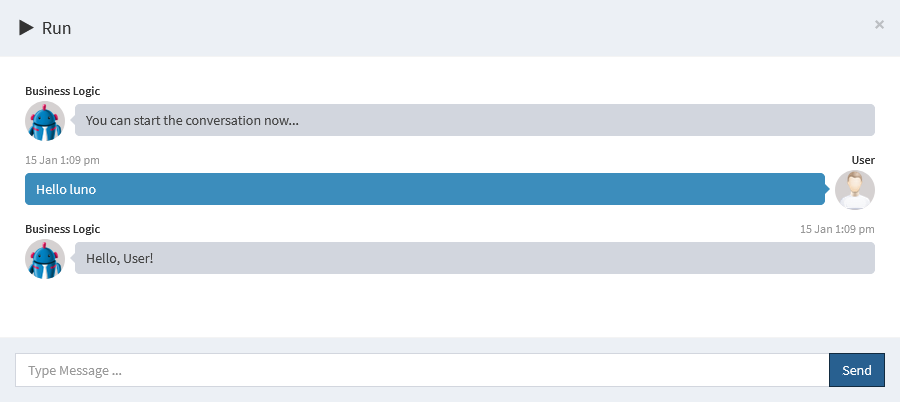Click the robot avatar beside the first message

(45, 121)
